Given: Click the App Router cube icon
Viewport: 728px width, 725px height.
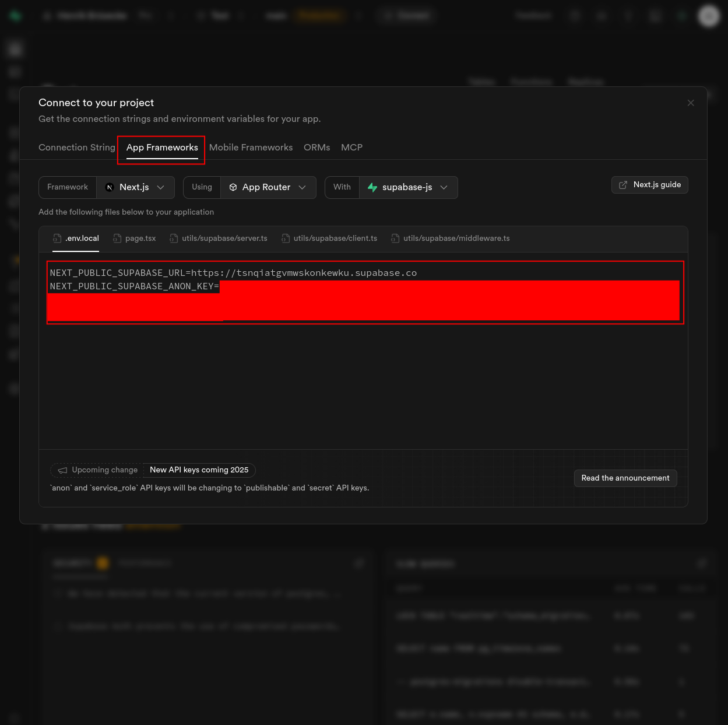Looking at the screenshot, I should [x=233, y=187].
